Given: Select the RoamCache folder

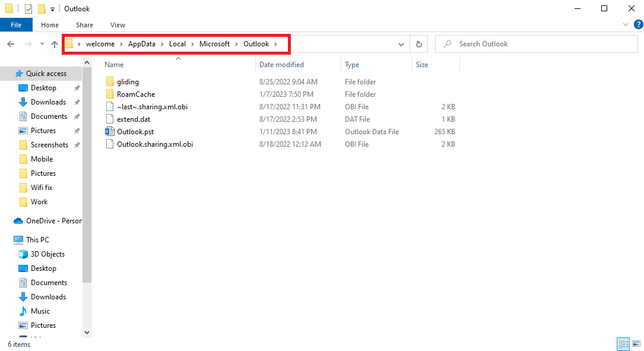Looking at the screenshot, I should tap(136, 94).
